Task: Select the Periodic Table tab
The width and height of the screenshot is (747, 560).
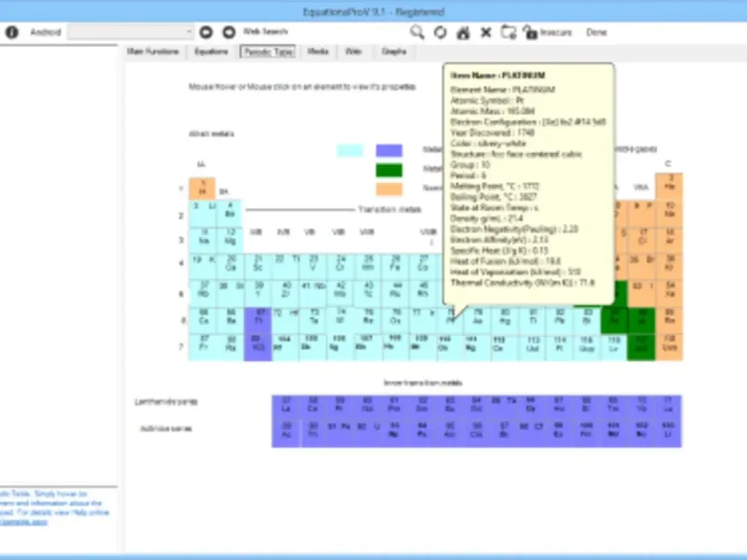Action: [x=268, y=51]
